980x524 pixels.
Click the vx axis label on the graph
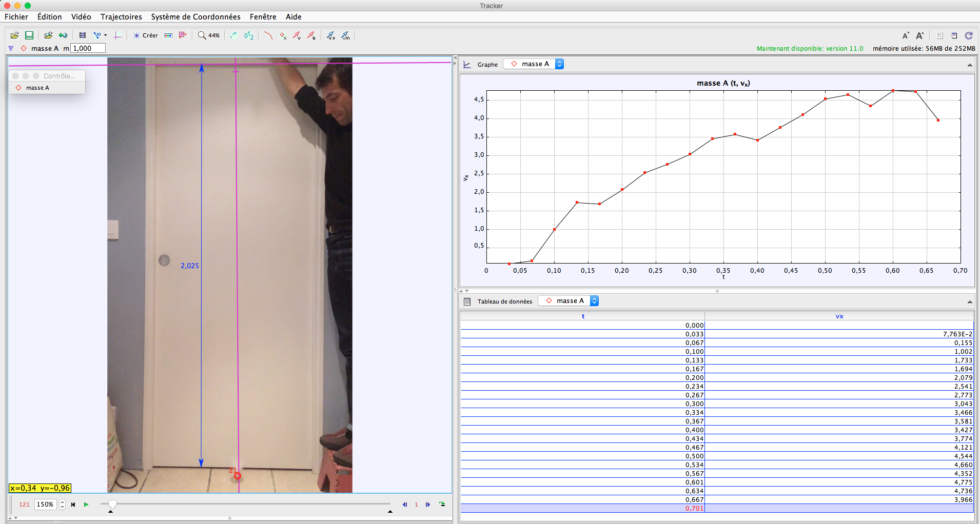[x=466, y=177]
